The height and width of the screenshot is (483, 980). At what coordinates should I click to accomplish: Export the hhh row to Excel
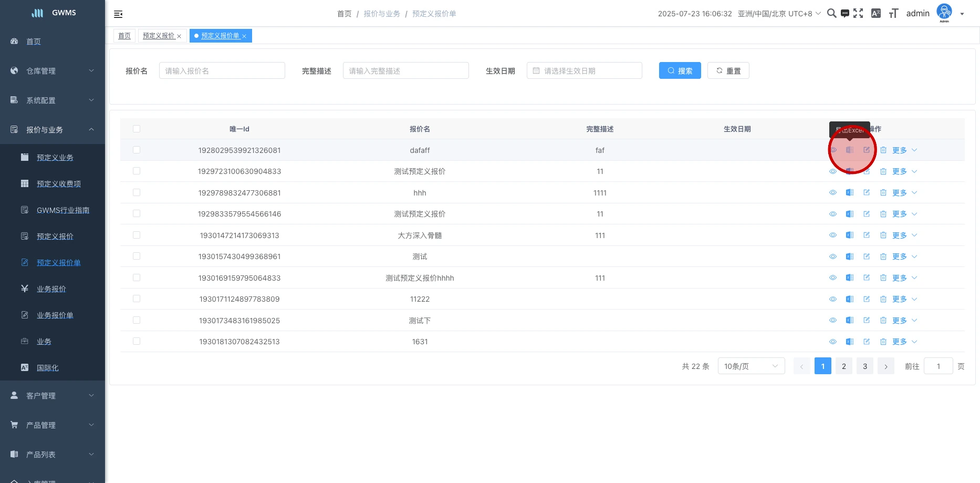coord(849,193)
